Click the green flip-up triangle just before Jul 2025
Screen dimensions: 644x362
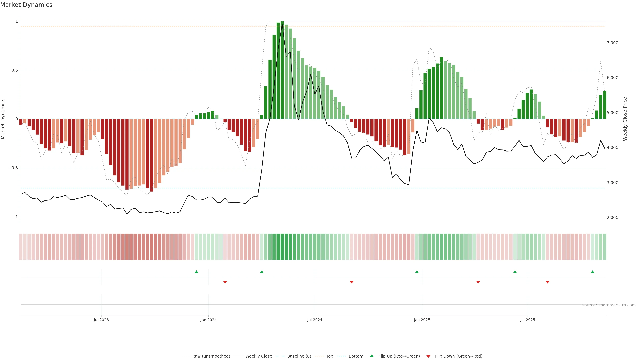[515, 272]
